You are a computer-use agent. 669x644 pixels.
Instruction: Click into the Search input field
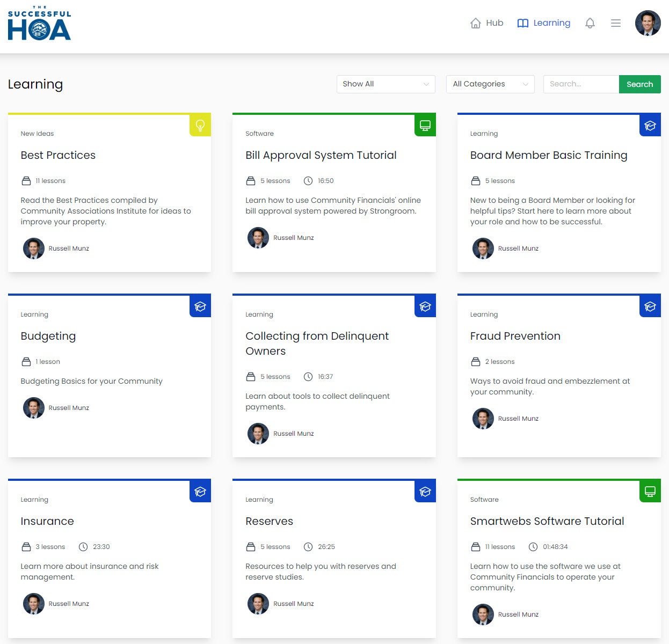coord(580,84)
